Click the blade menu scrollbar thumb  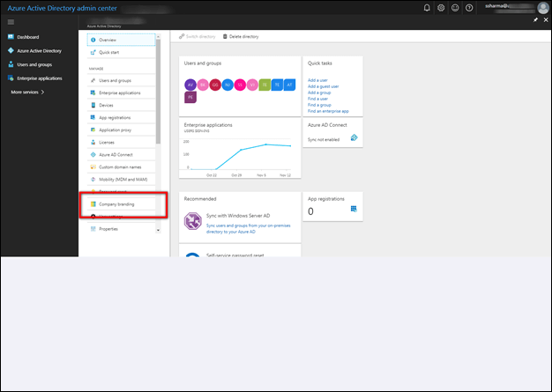click(x=158, y=92)
